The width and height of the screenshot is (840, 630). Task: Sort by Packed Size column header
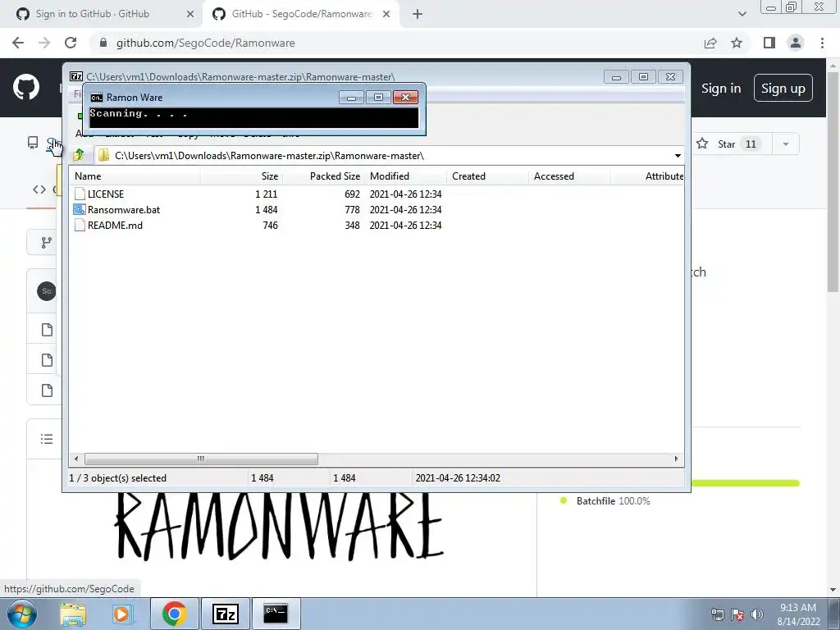(x=323, y=176)
